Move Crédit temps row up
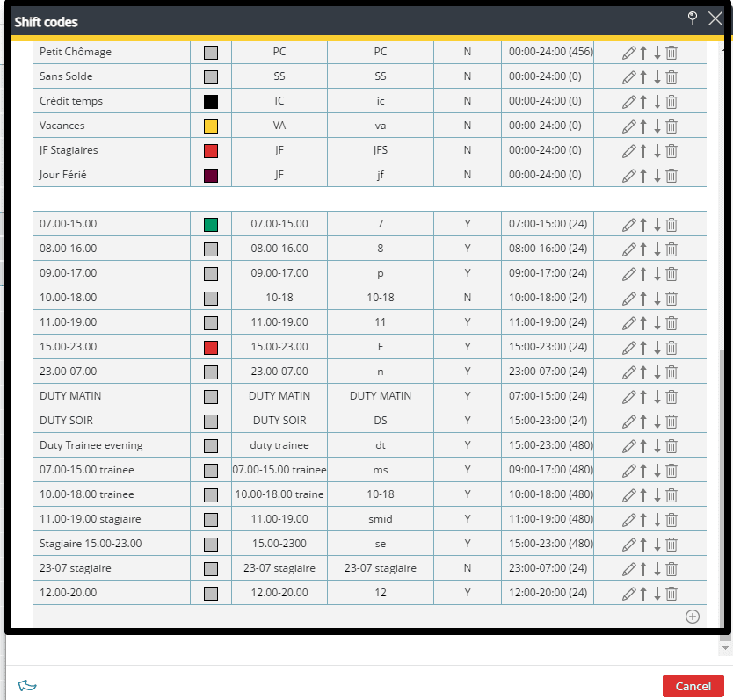This screenshot has height=700, width=733. click(x=643, y=101)
